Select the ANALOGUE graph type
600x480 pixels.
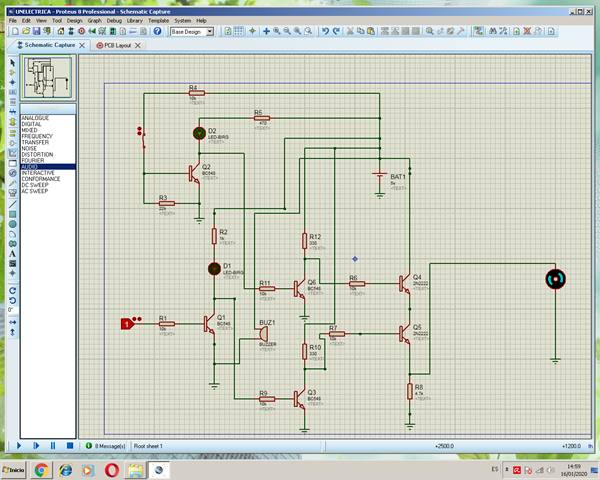(35, 118)
